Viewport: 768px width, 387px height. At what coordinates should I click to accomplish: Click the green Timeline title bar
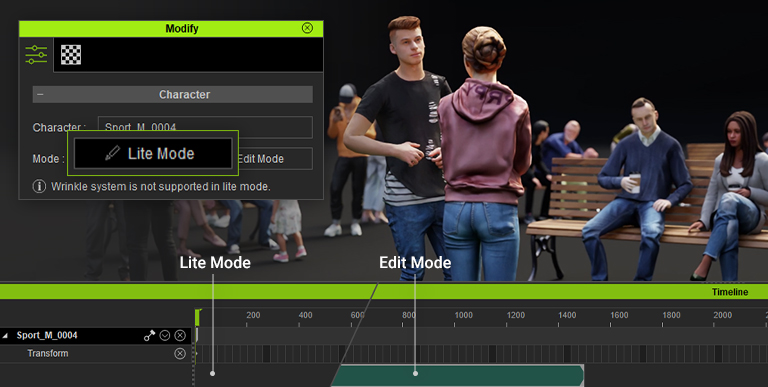pos(384,291)
